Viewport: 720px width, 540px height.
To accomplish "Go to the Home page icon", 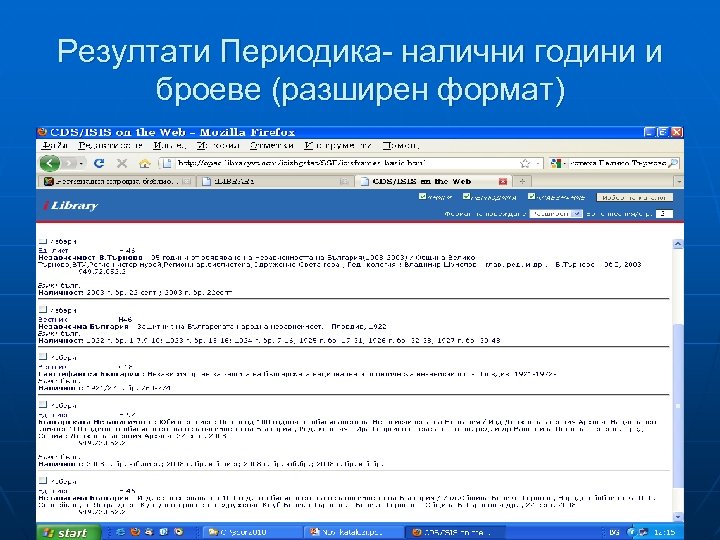I will coord(145,163).
